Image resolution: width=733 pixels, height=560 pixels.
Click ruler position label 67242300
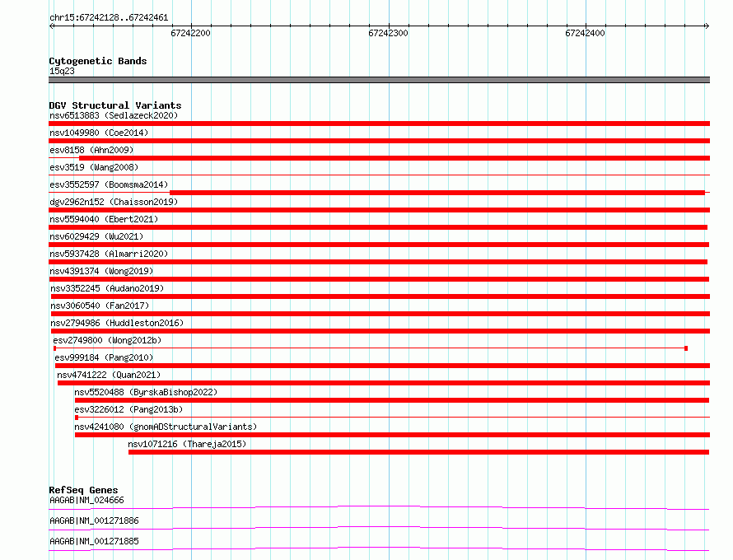(388, 33)
